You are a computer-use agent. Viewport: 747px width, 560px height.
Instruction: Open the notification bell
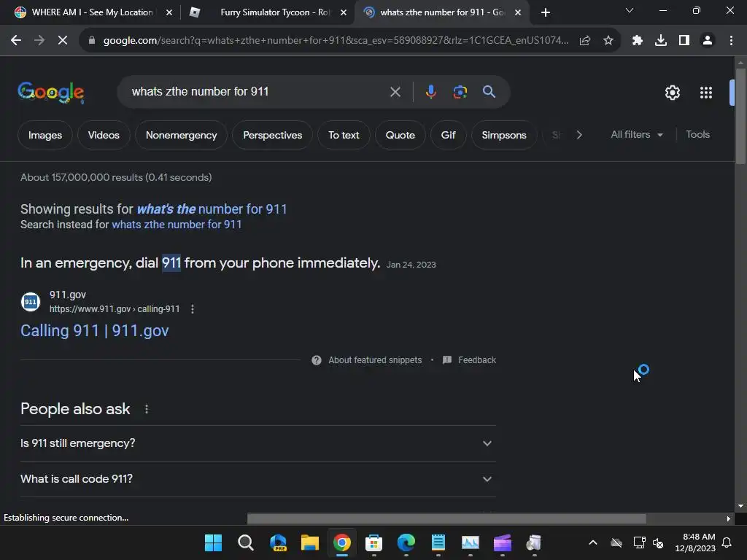point(727,542)
